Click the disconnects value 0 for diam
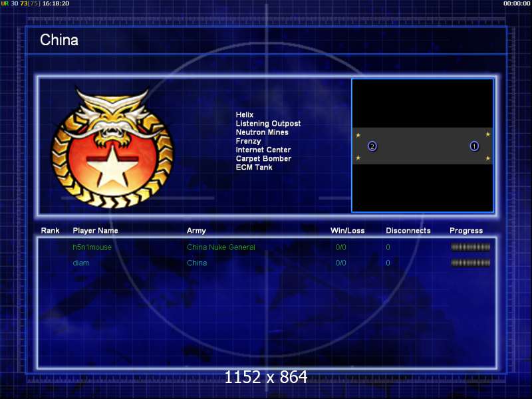The image size is (532, 399). [388, 263]
